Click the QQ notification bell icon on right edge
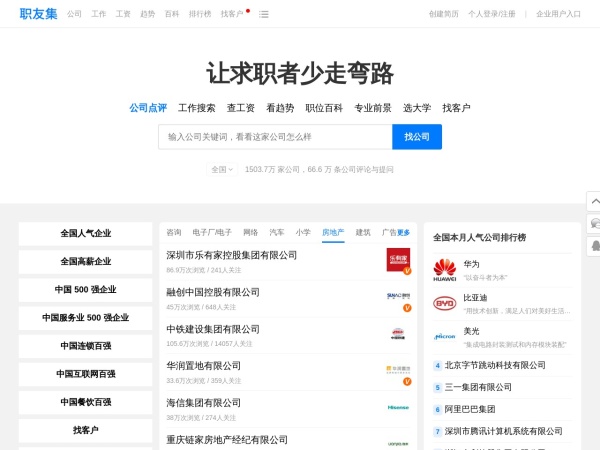600x450 pixels. click(593, 245)
